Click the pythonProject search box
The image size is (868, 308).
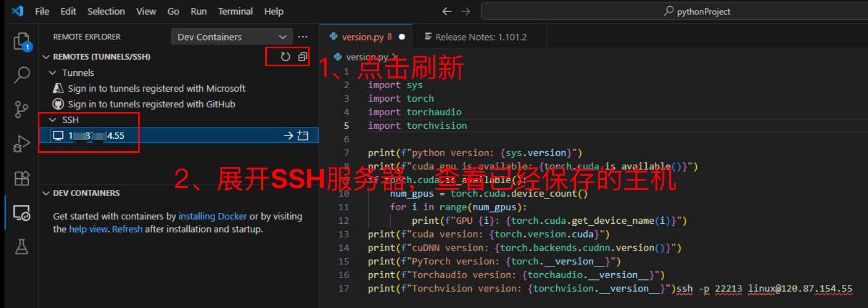point(674,11)
